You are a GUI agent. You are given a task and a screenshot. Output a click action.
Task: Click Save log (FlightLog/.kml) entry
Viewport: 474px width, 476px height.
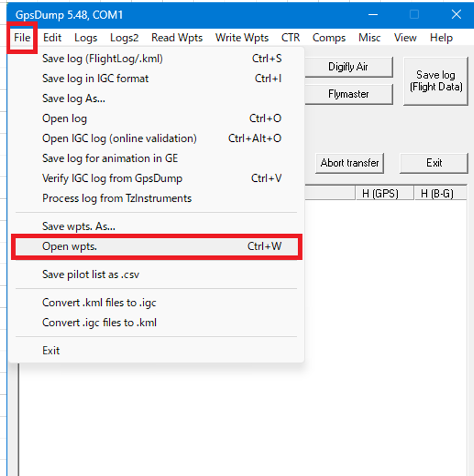102,58
